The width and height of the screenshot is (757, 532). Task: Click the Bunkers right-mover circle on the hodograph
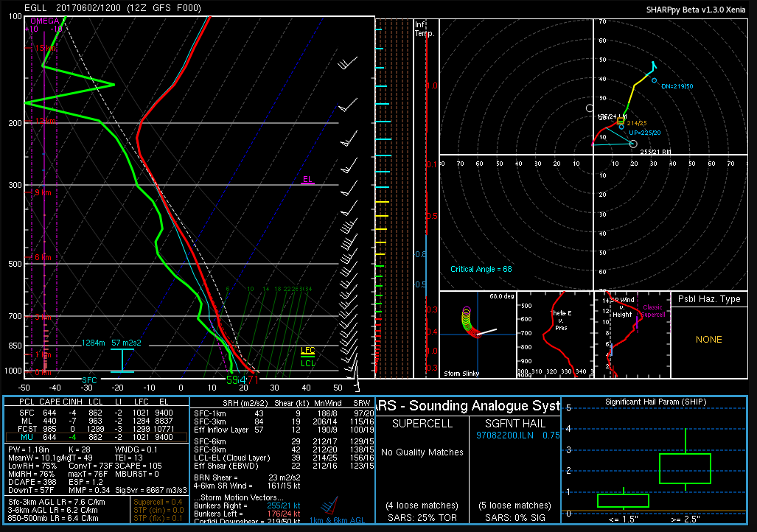pyautogui.click(x=633, y=143)
